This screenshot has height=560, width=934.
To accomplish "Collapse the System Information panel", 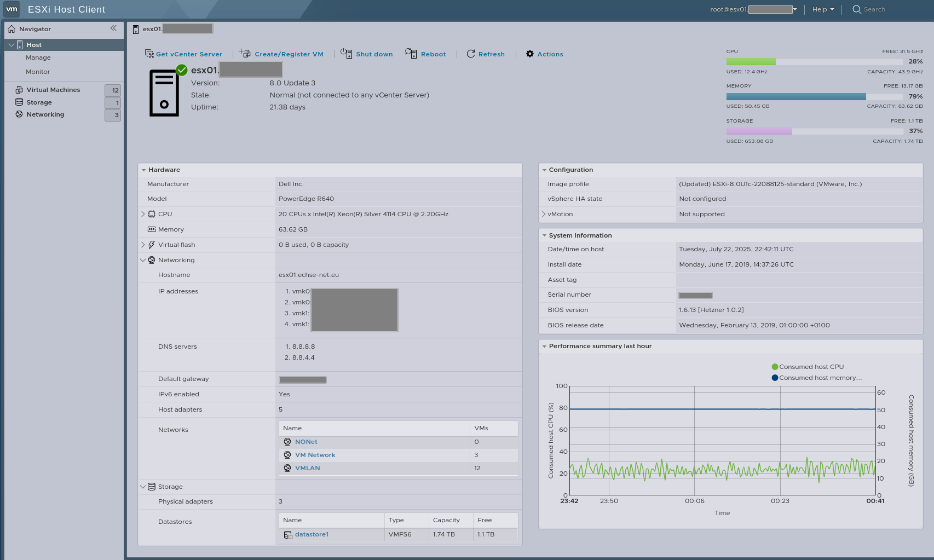I will (x=545, y=235).
